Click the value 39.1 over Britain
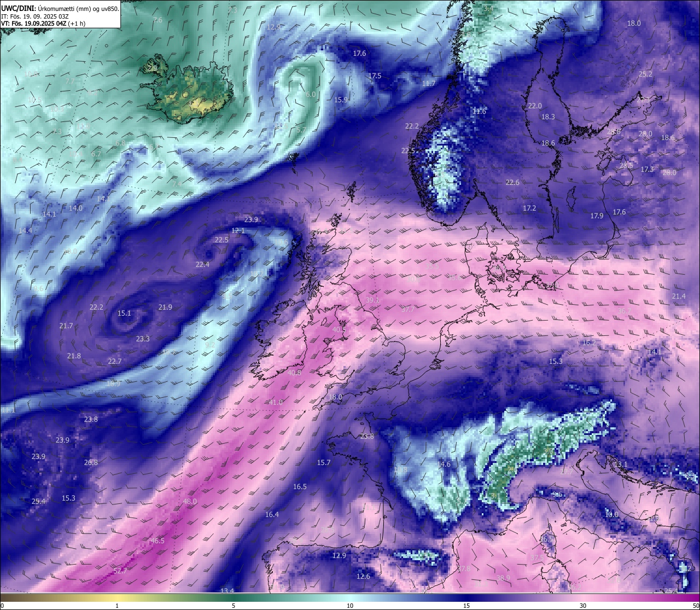Viewport: 700px width, 610px height. (373, 300)
